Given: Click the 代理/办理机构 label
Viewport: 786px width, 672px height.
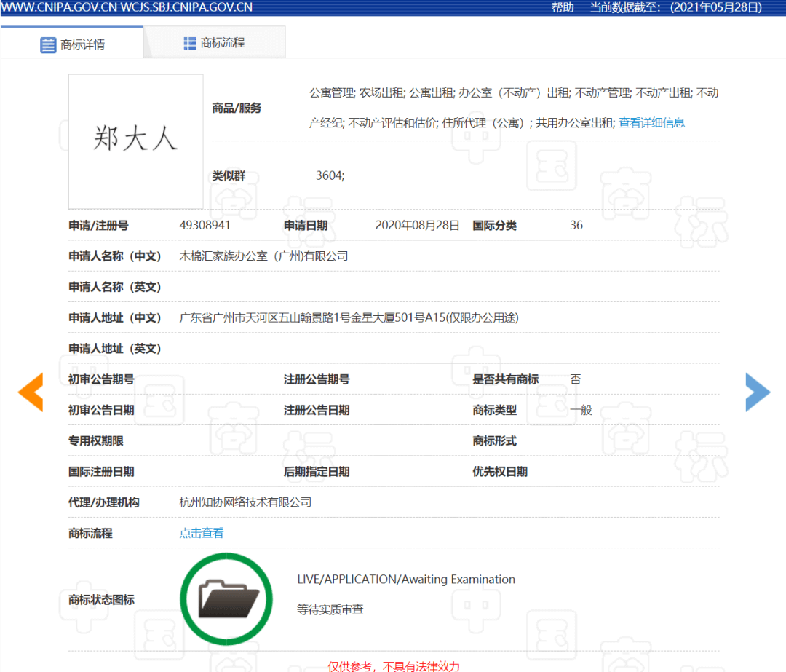Looking at the screenshot, I should click(104, 502).
